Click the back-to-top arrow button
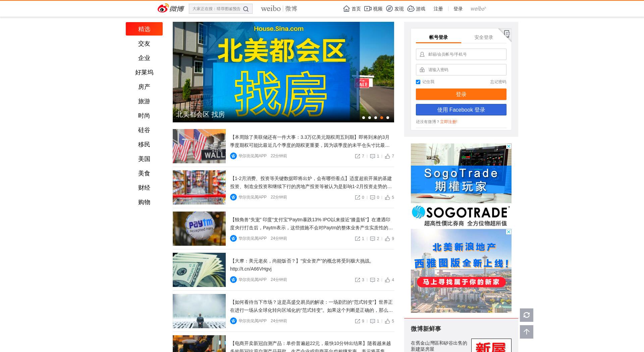The width and height of the screenshot is (644, 352). pos(527,332)
